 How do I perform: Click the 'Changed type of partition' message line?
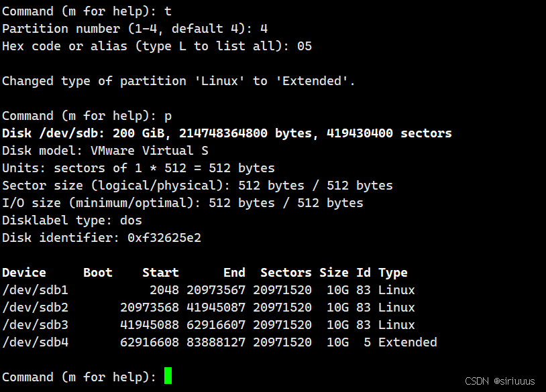click(178, 81)
